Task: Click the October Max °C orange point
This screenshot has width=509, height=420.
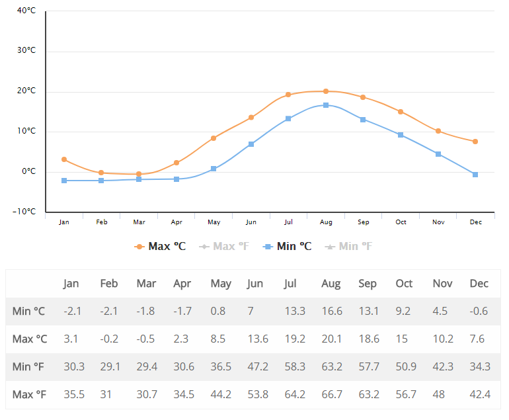Action: [401, 112]
